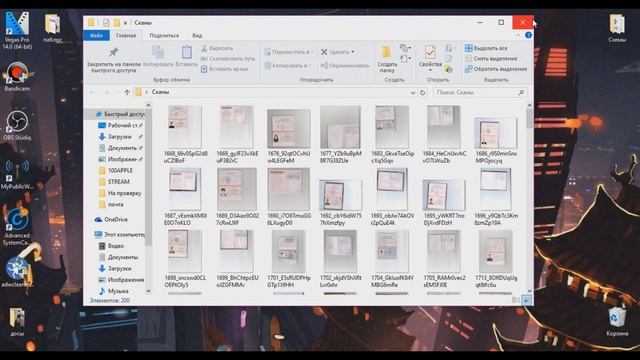Click Pin to Quick access ribbon icon
The height and width of the screenshot is (360, 640).
click(113, 60)
